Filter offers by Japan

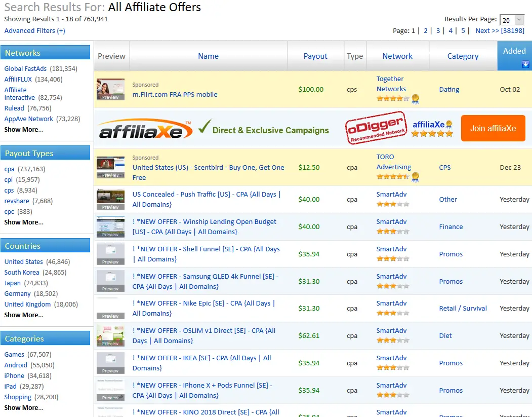pos(13,283)
